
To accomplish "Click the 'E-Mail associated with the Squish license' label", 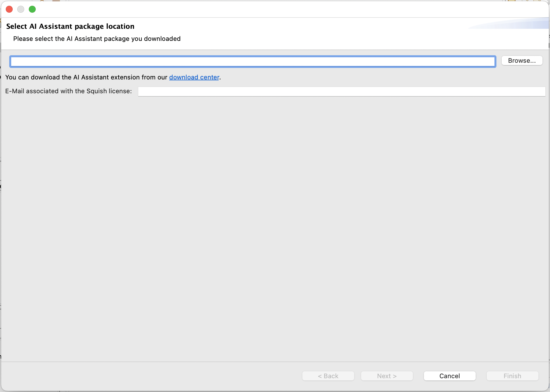I will [x=69, y=91].
